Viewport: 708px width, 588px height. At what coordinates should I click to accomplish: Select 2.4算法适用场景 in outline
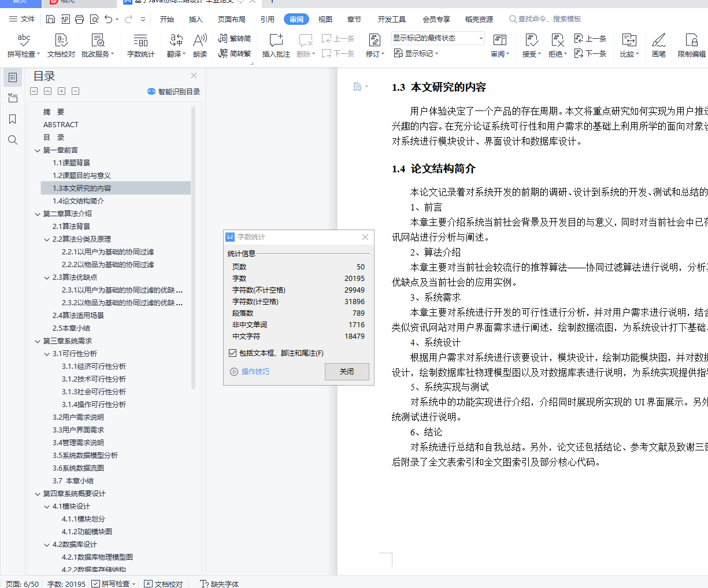coord(79,316)
